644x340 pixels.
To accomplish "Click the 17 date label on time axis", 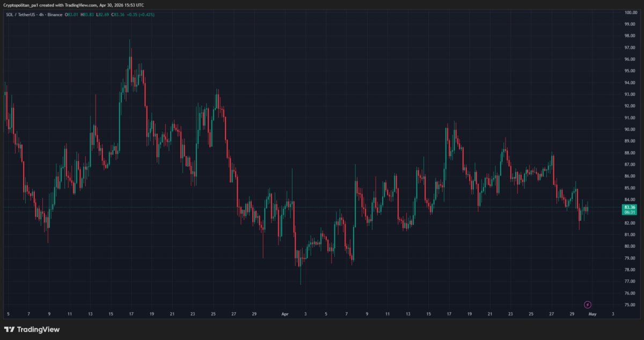I will (131, 314).
